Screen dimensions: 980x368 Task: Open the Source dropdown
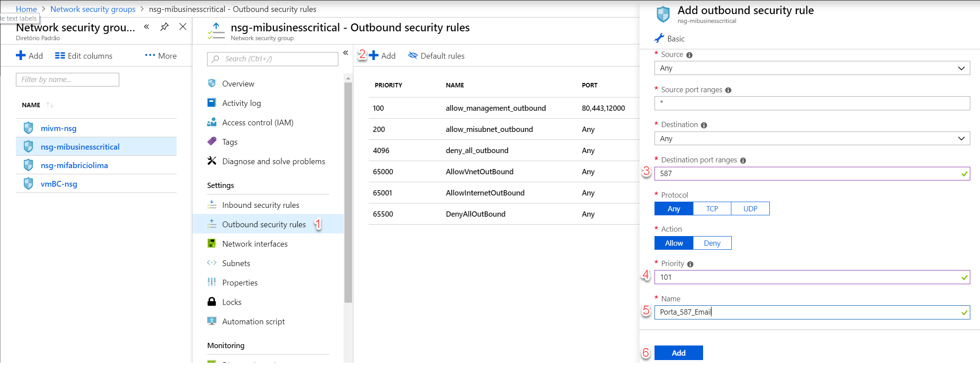click(812, 68)
